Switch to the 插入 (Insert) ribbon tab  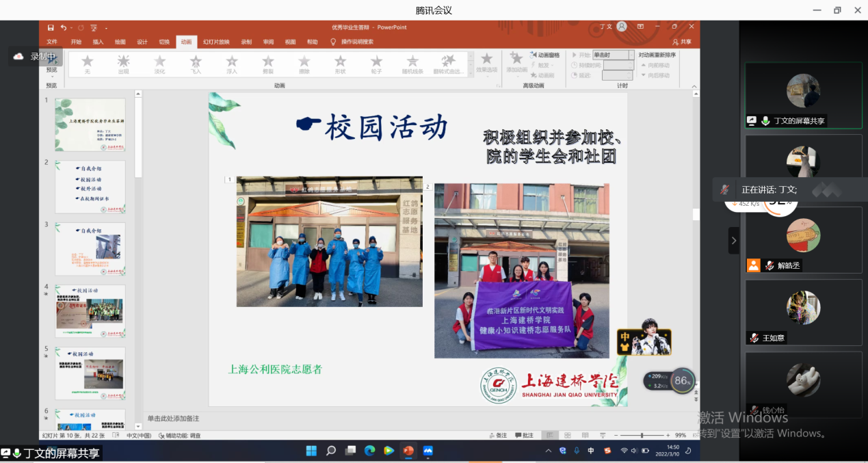point(98,42)
